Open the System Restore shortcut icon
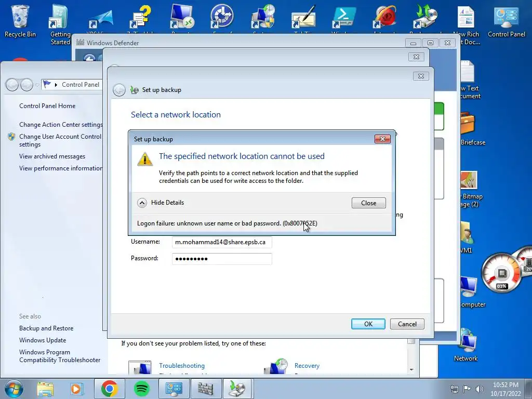The width and height of the screenshot is (532, 399). pos(262,17)
